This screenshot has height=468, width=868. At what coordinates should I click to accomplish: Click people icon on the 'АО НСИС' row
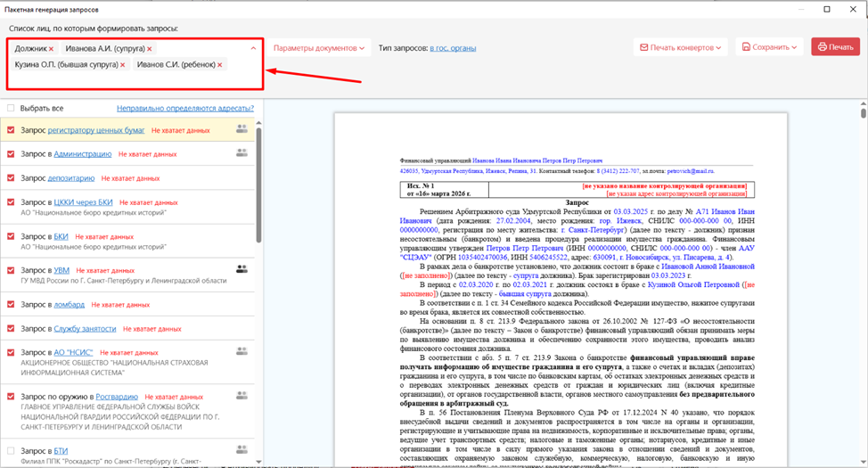coord(242,351)
